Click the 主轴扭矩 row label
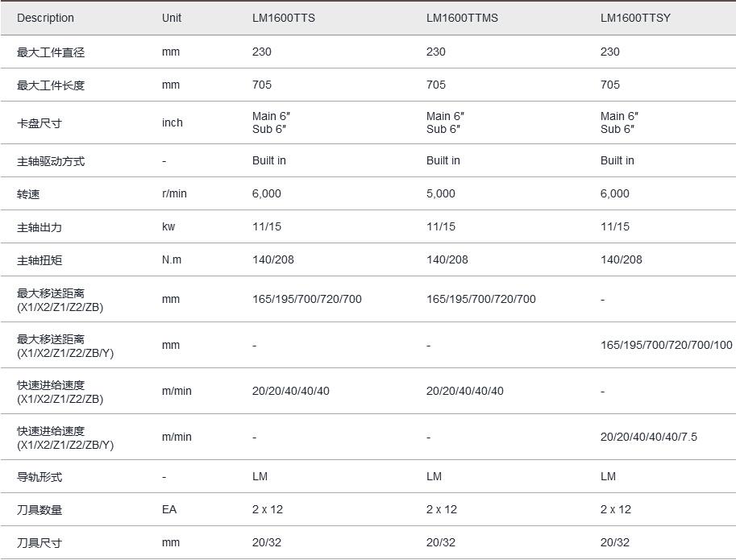The width and height of the screenshot is (736, 560). point(40,260)
